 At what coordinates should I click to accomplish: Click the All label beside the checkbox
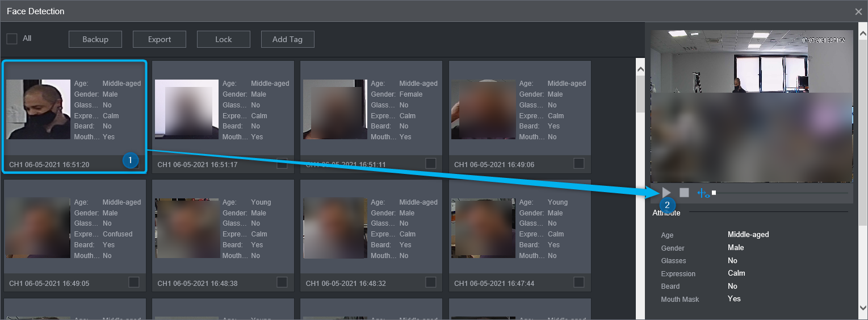(x=27, y=39)
